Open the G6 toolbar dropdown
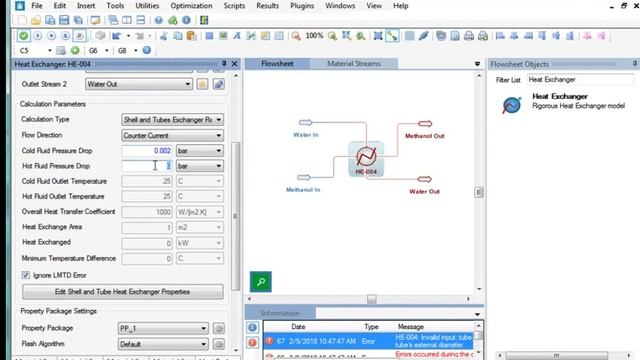Viewport: 640px width, 360px height. tap(107, 51)
